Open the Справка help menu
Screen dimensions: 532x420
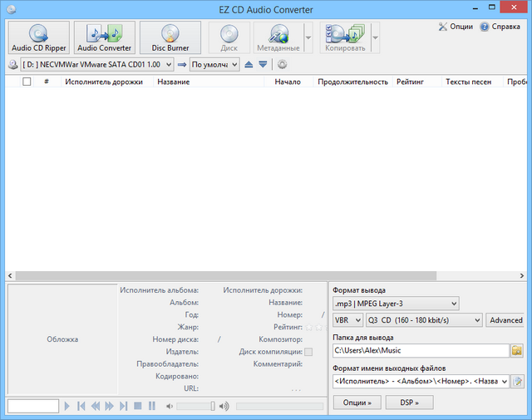tap(500, 27)
